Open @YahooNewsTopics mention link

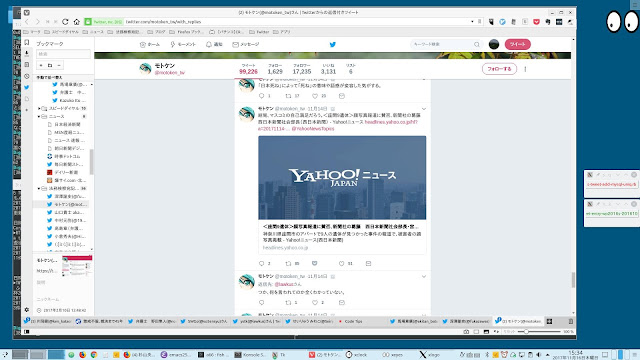coord(313,129)
